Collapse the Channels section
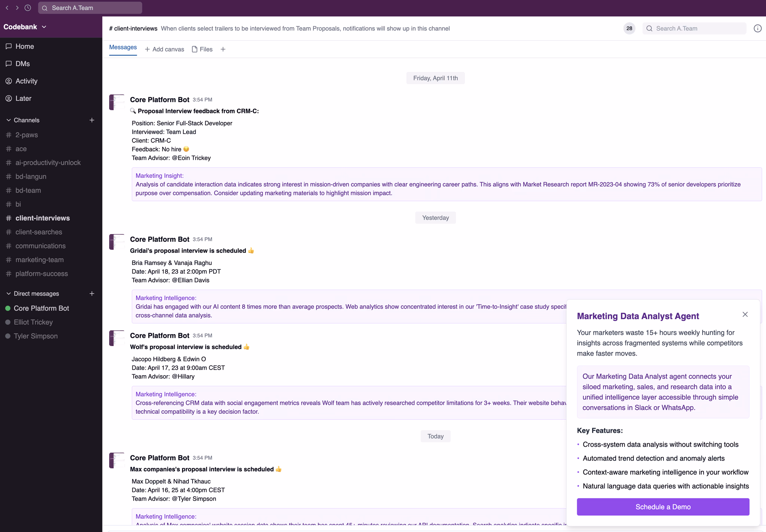This screenshot has height=532, width=766. 8,120
